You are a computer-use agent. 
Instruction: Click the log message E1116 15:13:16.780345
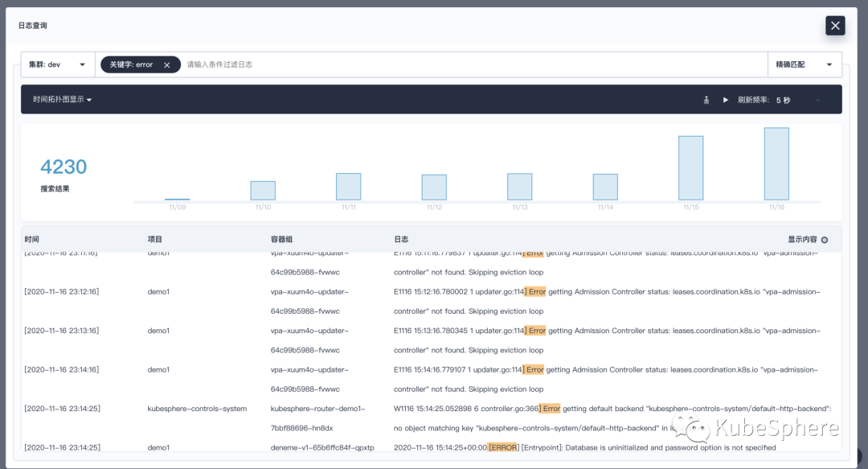(x=608, y=340)
